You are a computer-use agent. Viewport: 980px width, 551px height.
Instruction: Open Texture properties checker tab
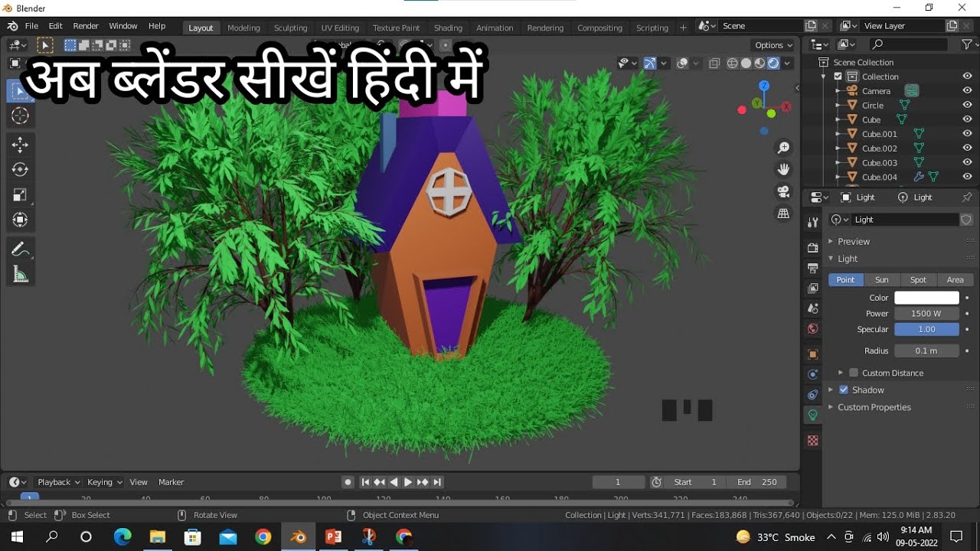(x=813, y=441)
